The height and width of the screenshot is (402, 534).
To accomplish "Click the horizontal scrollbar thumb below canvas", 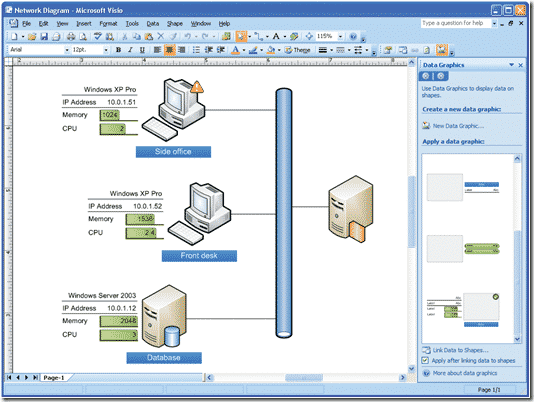I will click(x=304, y=377).
